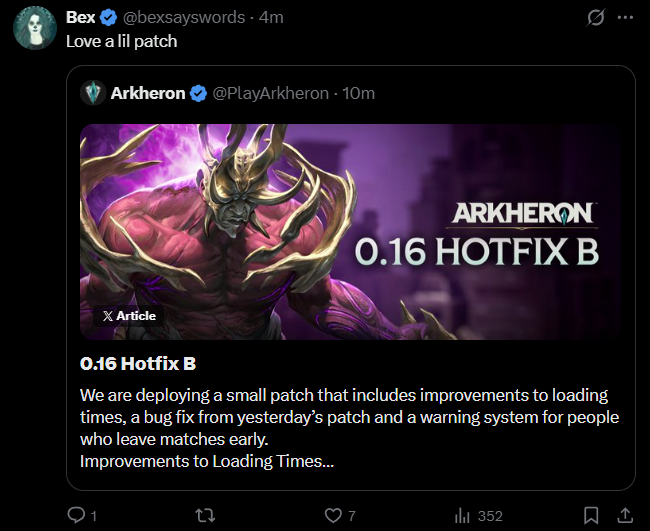Click the quoted article description text
The height and width of the screenshot is (531, 650).
click(349, 428)
